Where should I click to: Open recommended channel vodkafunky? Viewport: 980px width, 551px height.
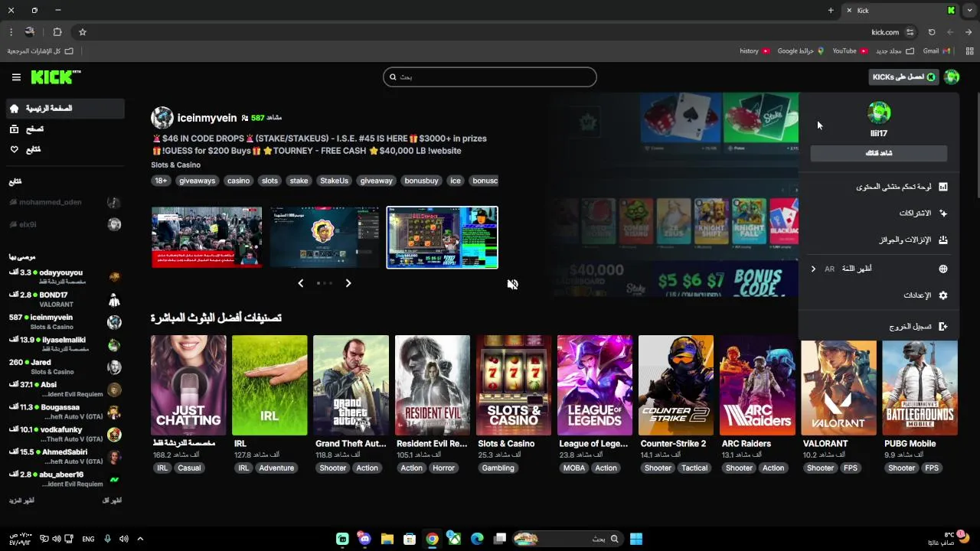click(64, 434)
